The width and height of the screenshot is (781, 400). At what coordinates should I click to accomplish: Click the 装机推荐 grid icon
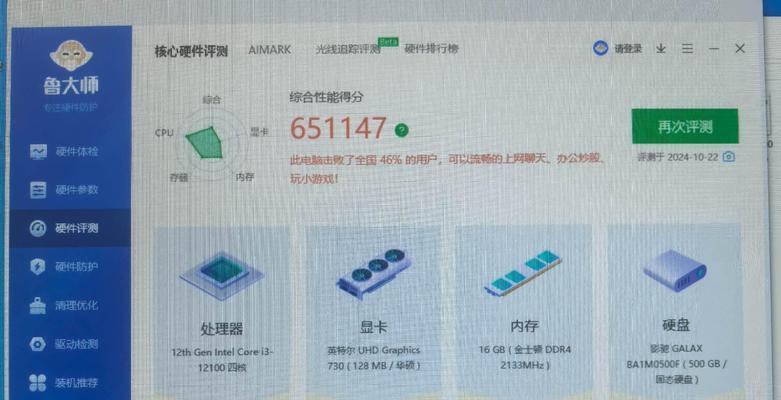(38, 383)
